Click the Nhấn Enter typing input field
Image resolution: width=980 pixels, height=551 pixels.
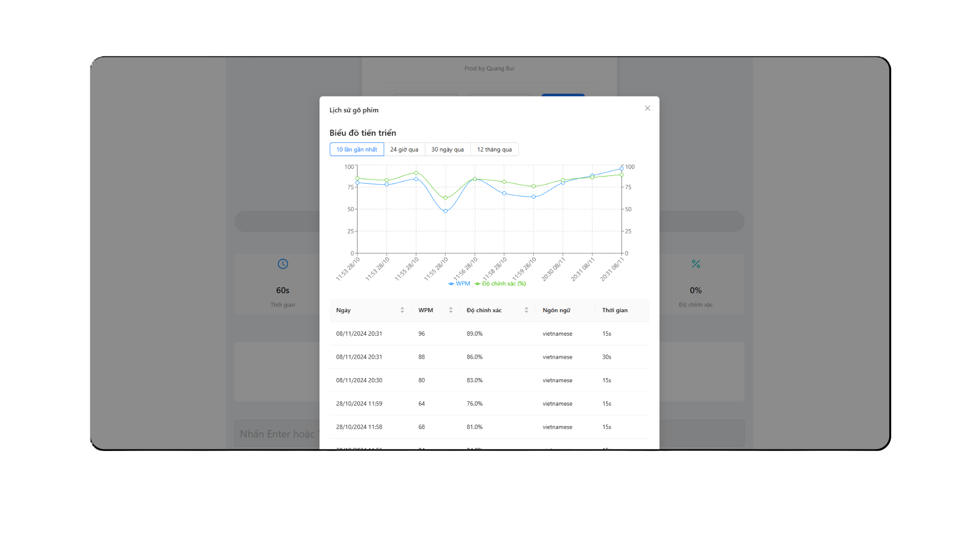point(277,434)
